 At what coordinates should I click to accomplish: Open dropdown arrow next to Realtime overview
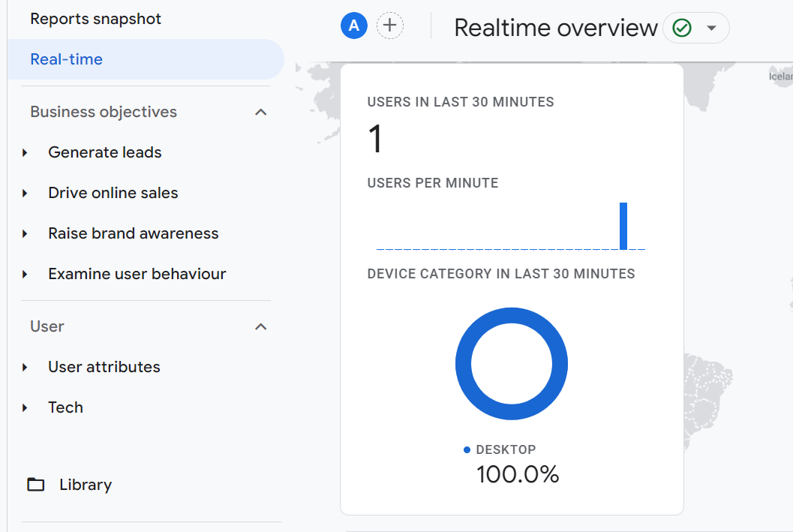[x=712, y=29]
